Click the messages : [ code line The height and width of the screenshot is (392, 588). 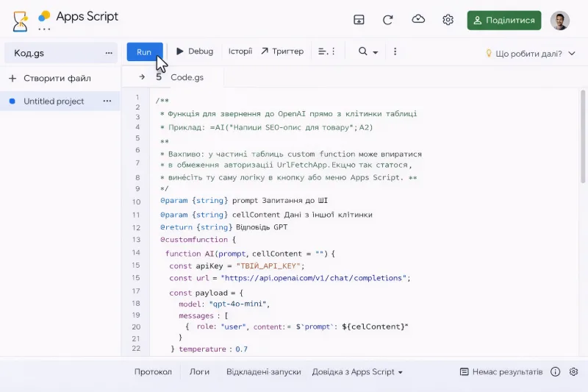click(204, 316)
